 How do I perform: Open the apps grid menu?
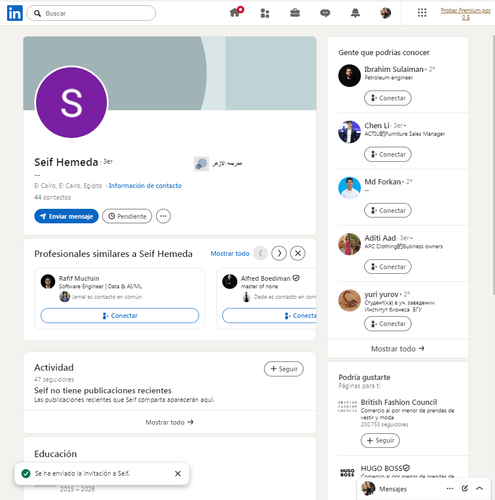click(422, 13)
